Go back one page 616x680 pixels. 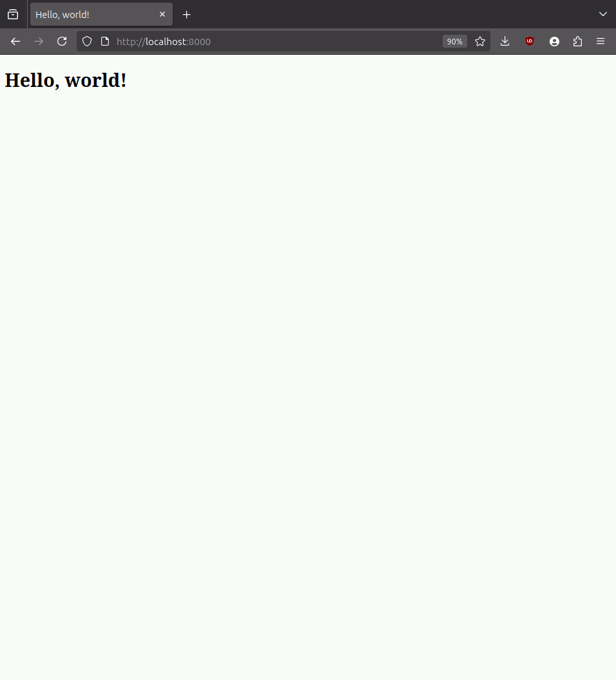(15, 41)
